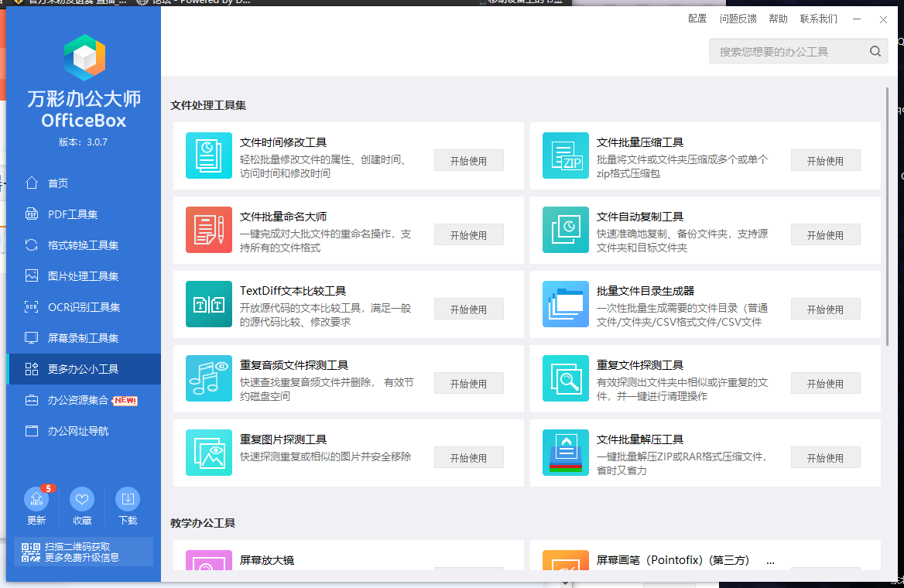Click 扫描二维码获取更多免费升级信息 banner text

click(82, 552)
